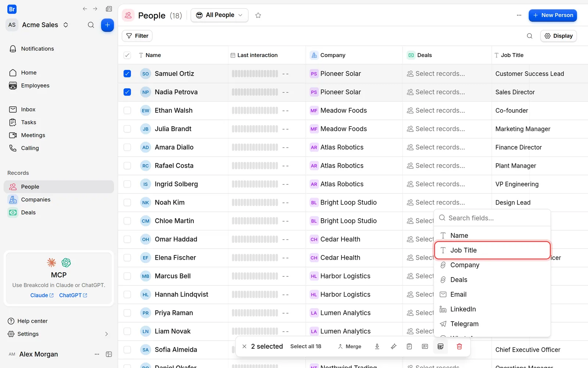Viewport: 588px width, 368px height.
Task: Favorite this view with the star icon
Action: [x=258, y=15]
